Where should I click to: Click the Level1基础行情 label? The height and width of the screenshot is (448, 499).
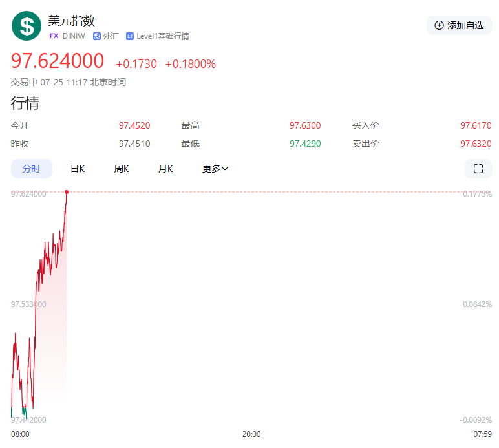[x=163, y=36]
